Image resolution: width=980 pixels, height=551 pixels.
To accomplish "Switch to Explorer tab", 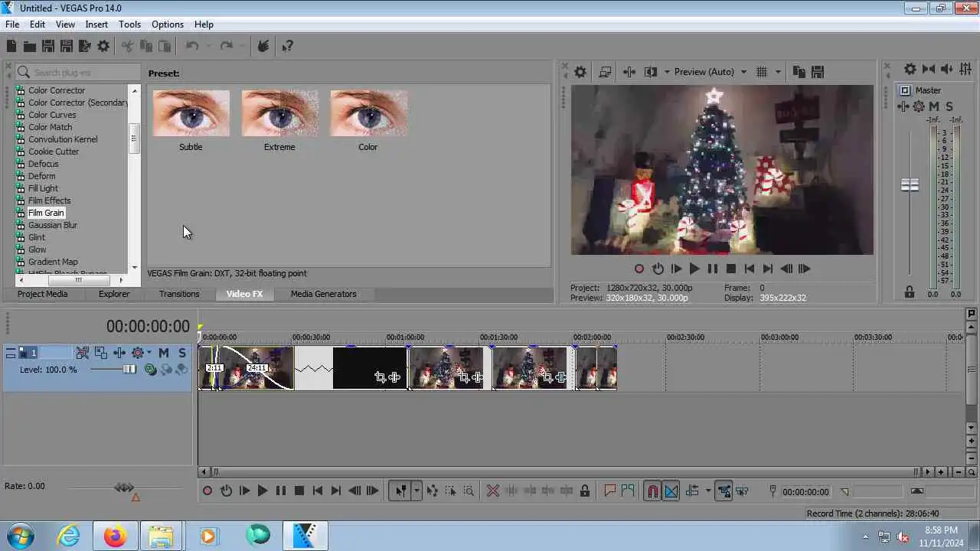I will pos(114,294).
